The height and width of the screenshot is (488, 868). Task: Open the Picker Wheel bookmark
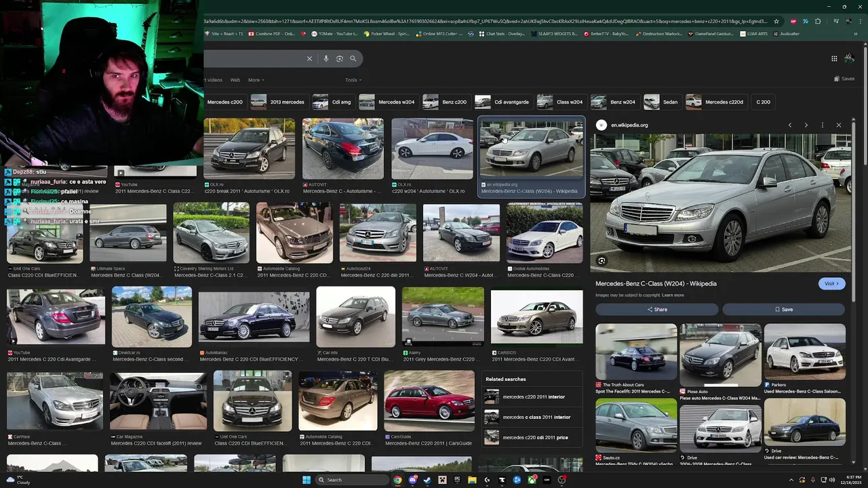click(x=387, y=34)
